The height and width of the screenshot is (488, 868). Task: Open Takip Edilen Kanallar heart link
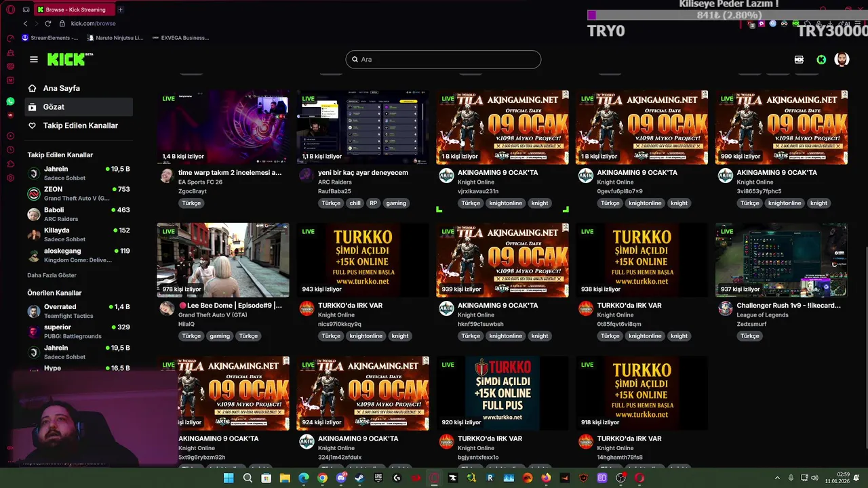pos(80,125)
